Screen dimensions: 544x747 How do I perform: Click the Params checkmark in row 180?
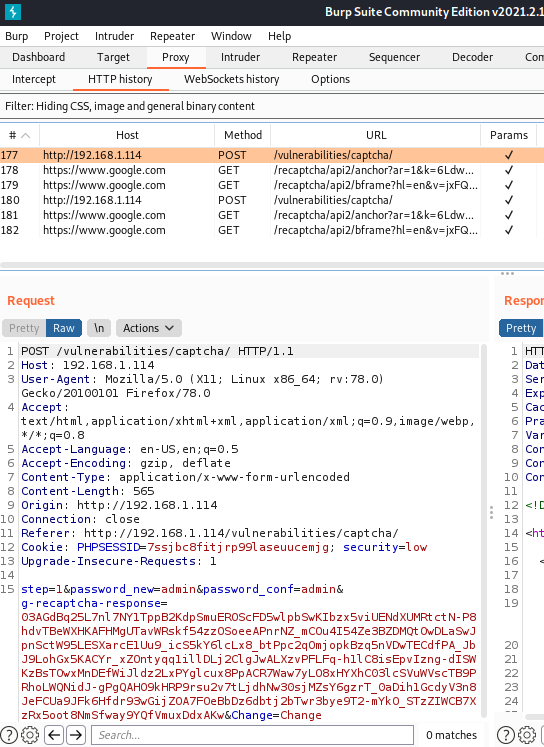[509, 200]
